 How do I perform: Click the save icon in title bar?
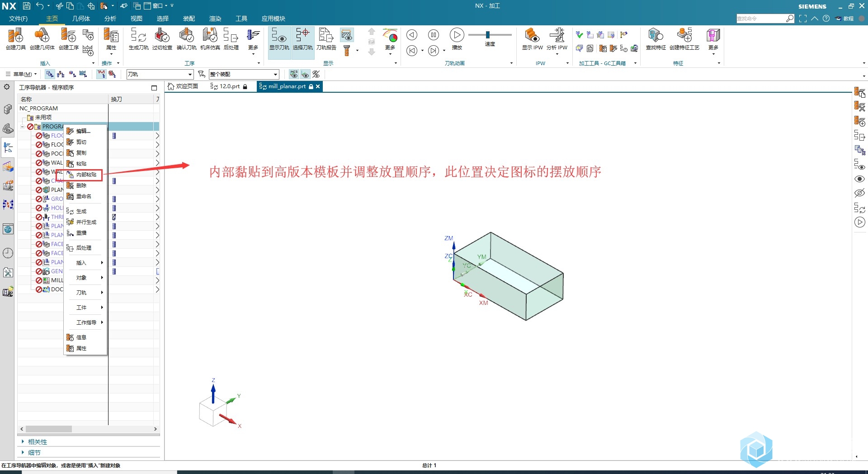[26, 6]
